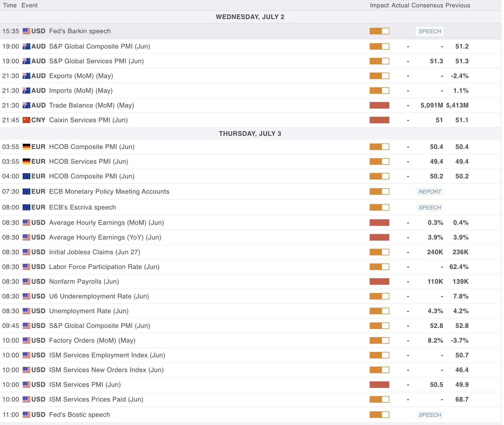
Task: Click the 8.2% consensus for Factory Orders
Action: [x=435, y=340]
